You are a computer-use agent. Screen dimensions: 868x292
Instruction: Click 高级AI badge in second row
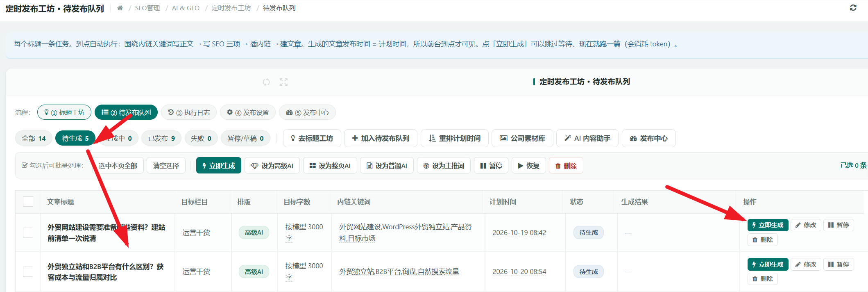point(254,271)
